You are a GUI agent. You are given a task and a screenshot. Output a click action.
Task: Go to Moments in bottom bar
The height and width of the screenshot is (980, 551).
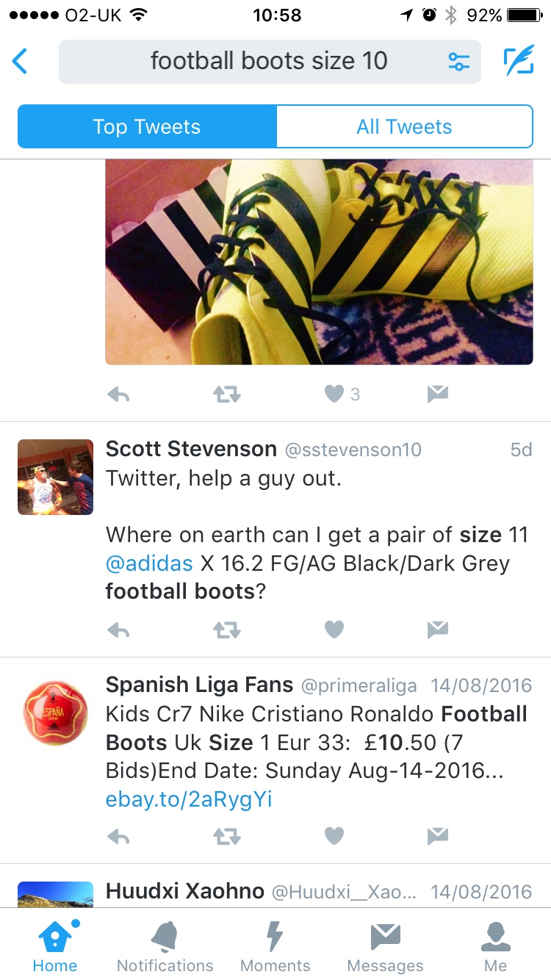(275, 946)
